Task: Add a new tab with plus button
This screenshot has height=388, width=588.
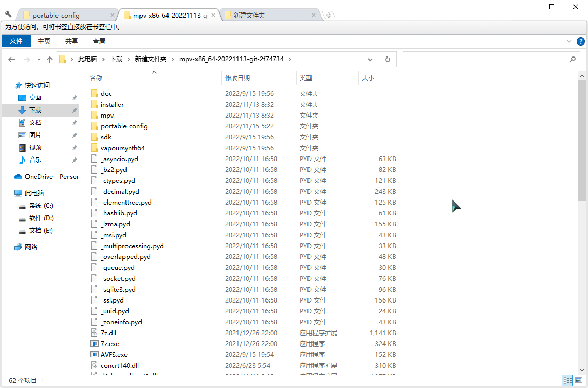Action: [329, 15]
